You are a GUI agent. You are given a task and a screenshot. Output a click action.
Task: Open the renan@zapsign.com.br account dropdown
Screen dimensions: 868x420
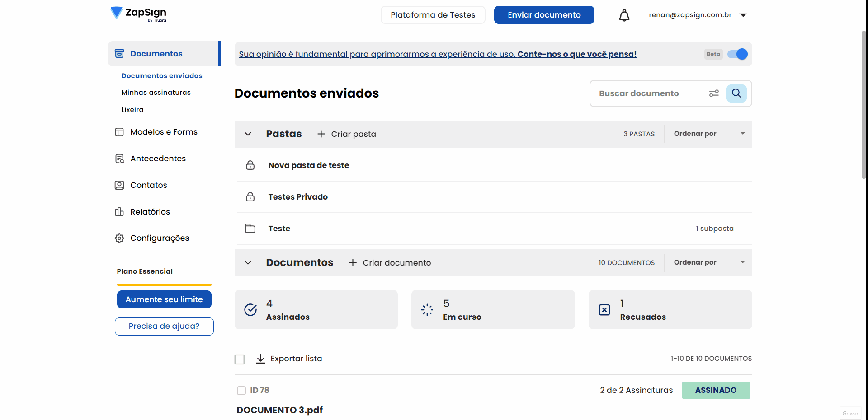click(698, 15)
